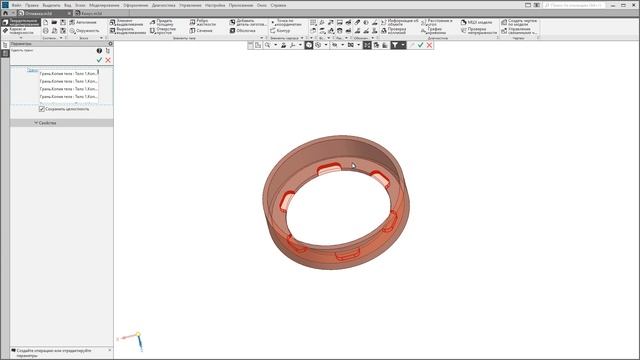Open help icon in Parameters panel header

point(99,51)
